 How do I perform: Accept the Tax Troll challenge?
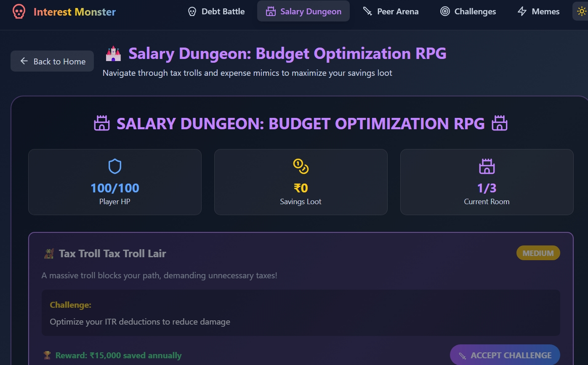[x=505, y=355]
